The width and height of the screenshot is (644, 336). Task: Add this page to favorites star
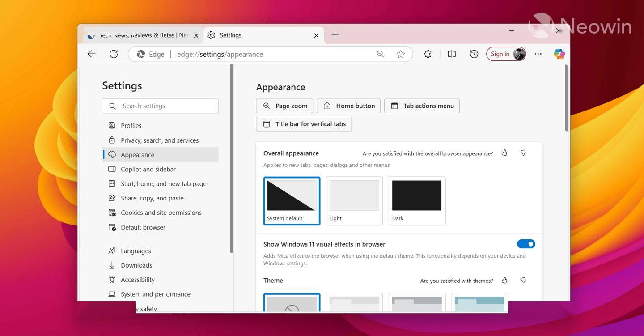pos(401,54)
